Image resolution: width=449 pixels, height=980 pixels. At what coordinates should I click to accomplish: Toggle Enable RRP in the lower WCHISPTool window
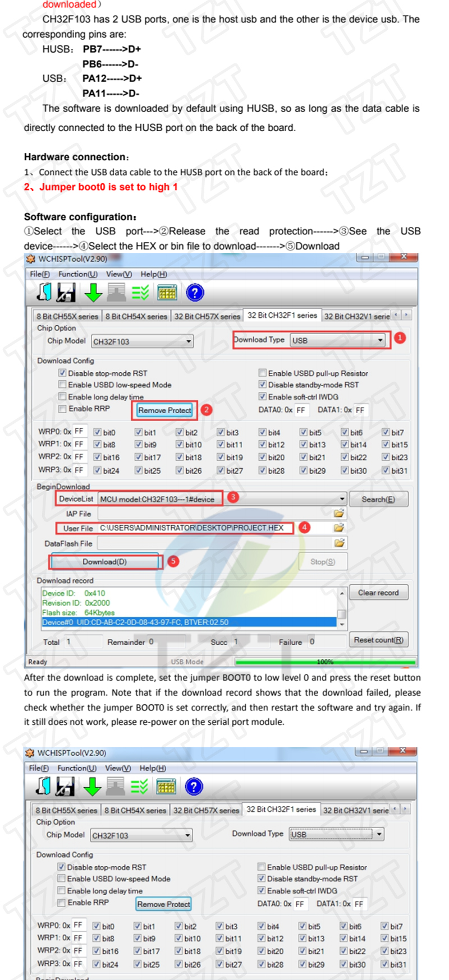pos(61,902)
